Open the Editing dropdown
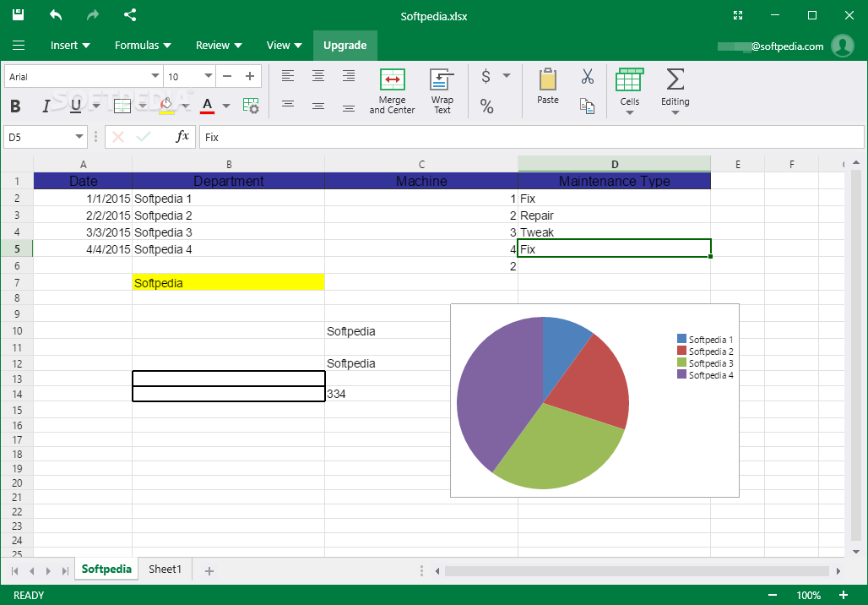 click(675, 91)
